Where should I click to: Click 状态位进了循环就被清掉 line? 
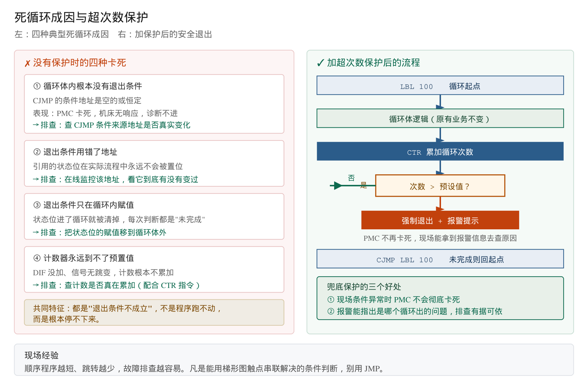[x=119, y=219]
